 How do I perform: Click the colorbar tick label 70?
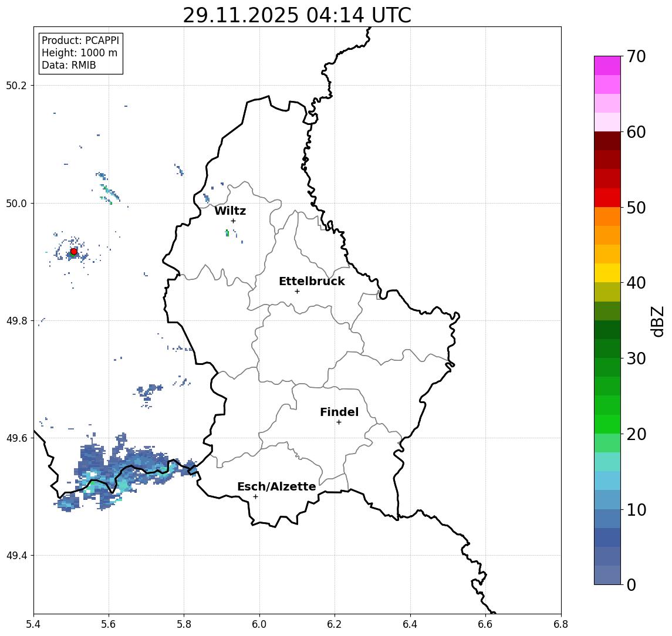point(636,56)
